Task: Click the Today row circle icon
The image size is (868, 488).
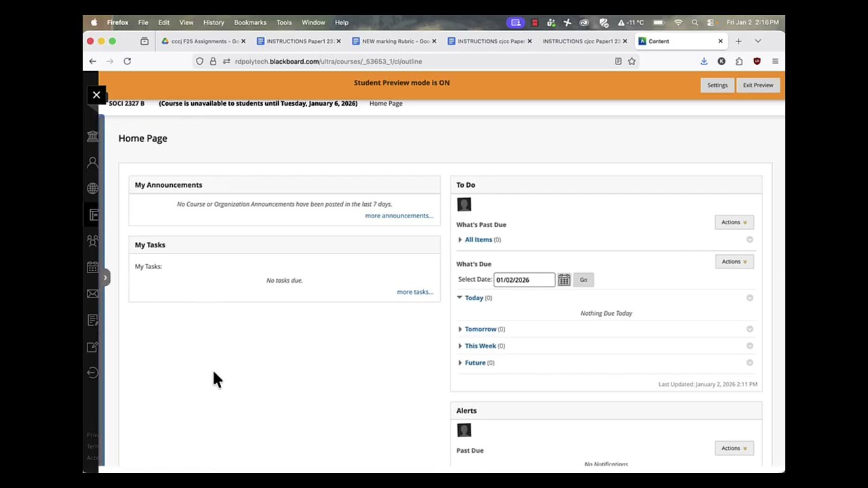Action: (749, 298)
